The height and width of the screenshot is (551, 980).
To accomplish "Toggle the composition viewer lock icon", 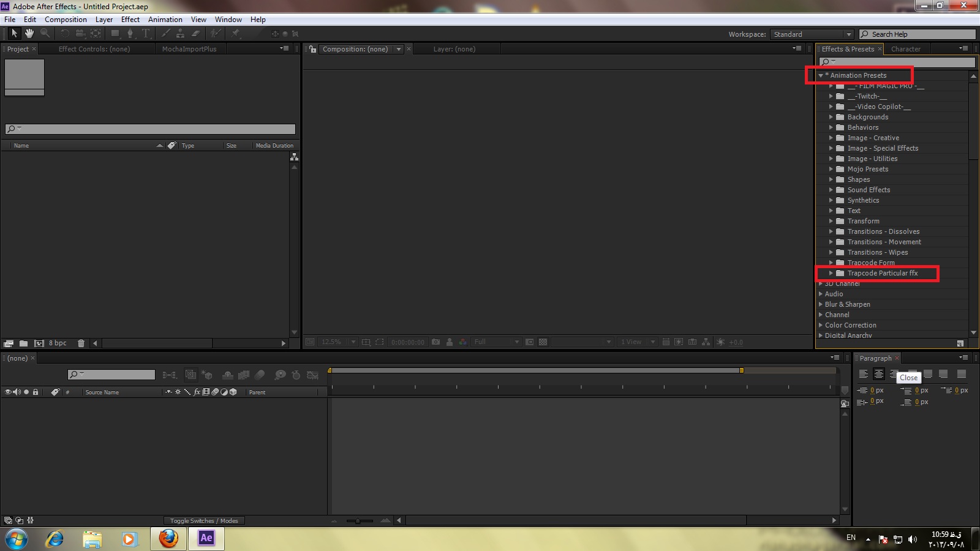I will coord(312,49).
